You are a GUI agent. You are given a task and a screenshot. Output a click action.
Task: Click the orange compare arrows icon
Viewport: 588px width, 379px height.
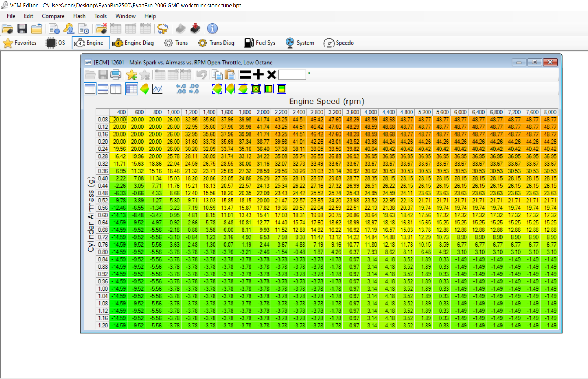pyautogui.click(x=162, y=29)
